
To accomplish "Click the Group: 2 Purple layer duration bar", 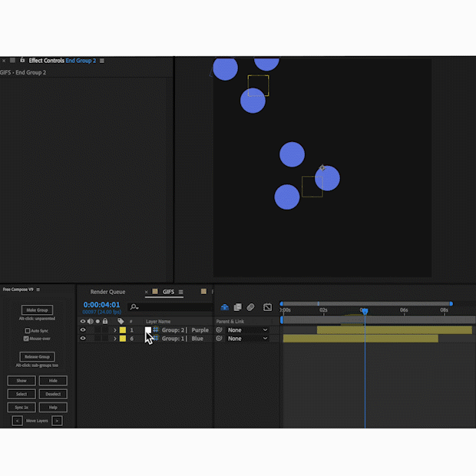I will (395, 330).
